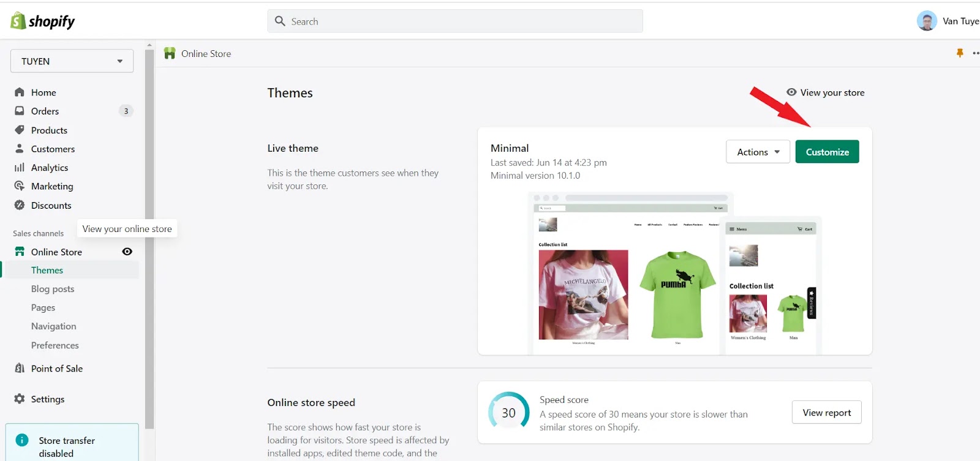Viewport: 980px width, 461px height.
Task: Open Settings in the sidebar
Action: click(48, 399)
